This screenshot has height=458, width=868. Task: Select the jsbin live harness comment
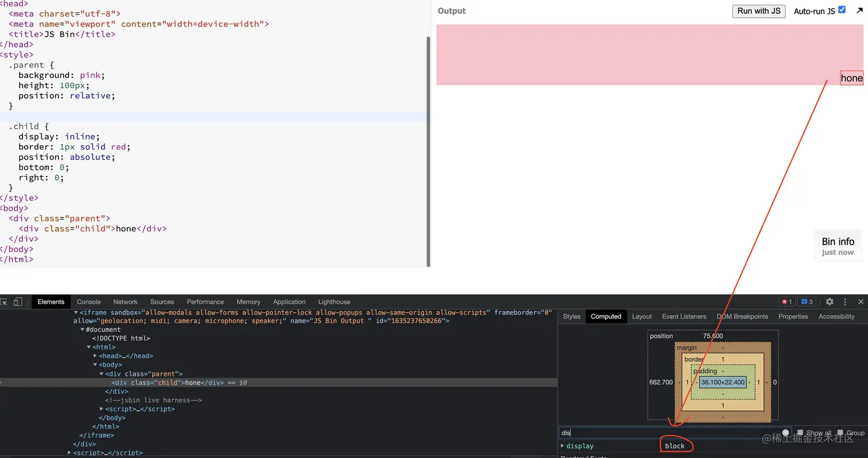(153, 400)
